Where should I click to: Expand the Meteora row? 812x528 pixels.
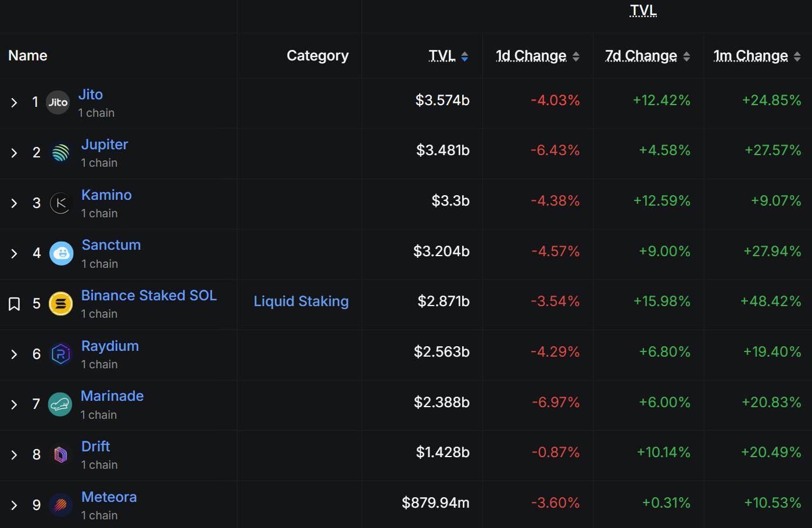(14, 505)
